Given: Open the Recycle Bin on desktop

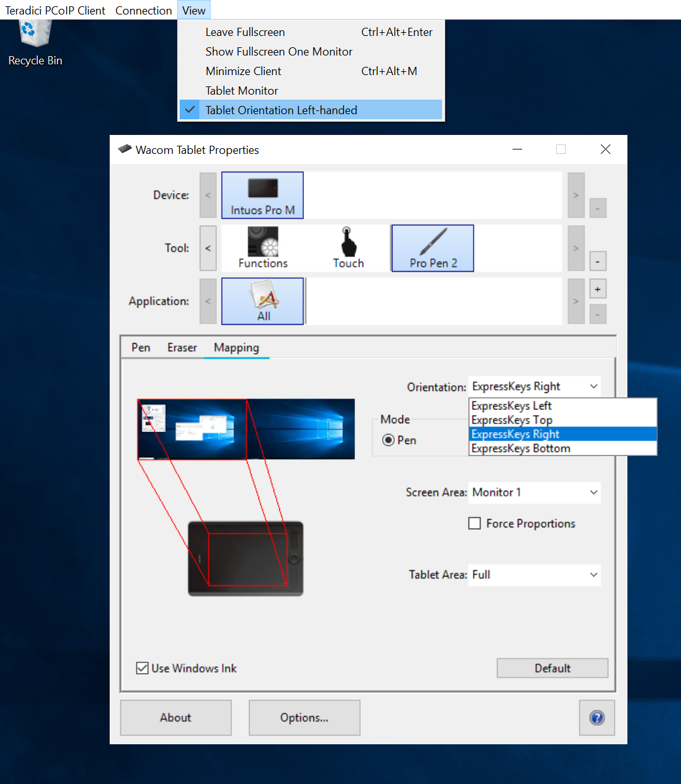Looking at the screenshot, I should (x=35, y=42).
